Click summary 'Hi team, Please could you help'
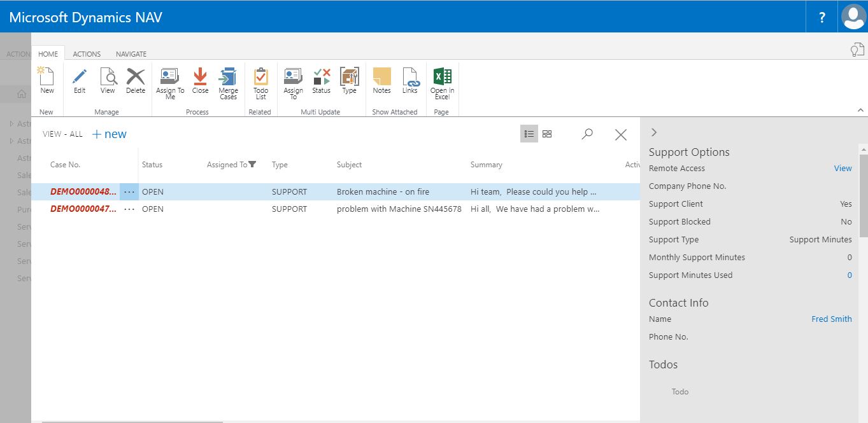The image size is (868, 423). [x=534, y=191]
